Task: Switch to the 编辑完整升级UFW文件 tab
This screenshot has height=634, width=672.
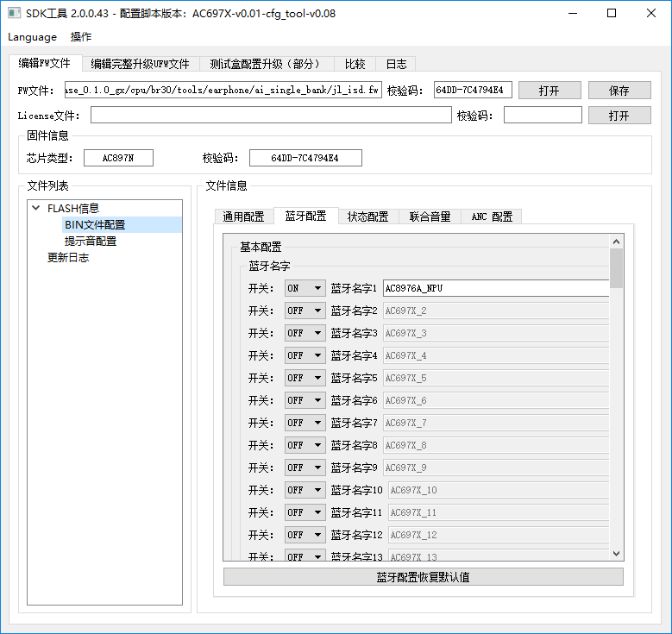Action: click(140, 65)
